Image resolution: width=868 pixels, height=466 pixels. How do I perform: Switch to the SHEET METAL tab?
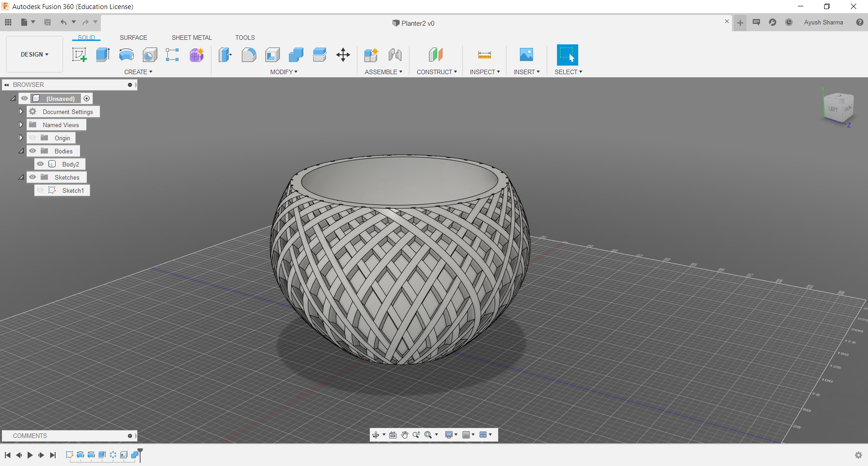coord(192,38)
